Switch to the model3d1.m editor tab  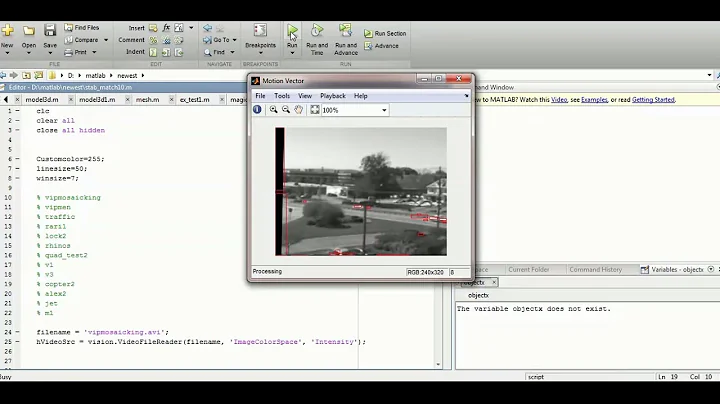[97, 100]
